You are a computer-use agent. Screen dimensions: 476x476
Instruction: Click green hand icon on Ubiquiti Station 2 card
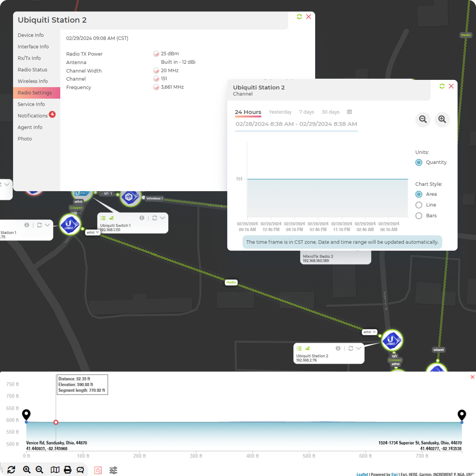point(307,348)
